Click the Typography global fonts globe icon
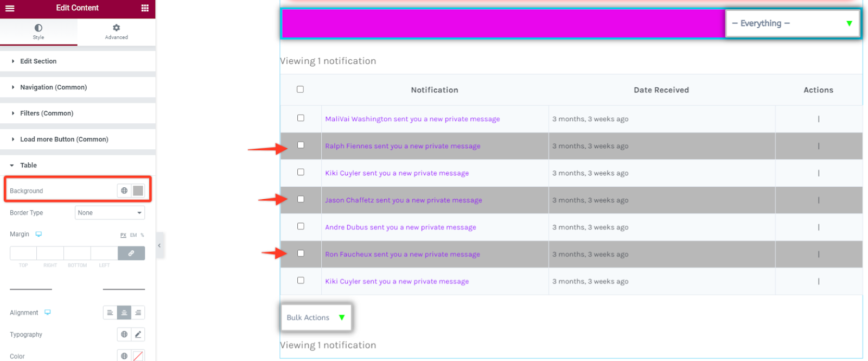 point(124,334)
